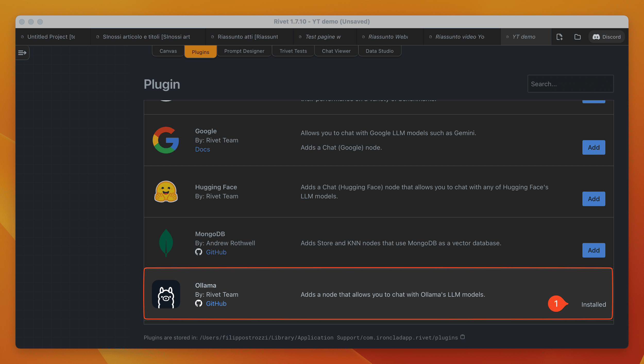Switch to Chat Viewer tab

coord(336,51)
